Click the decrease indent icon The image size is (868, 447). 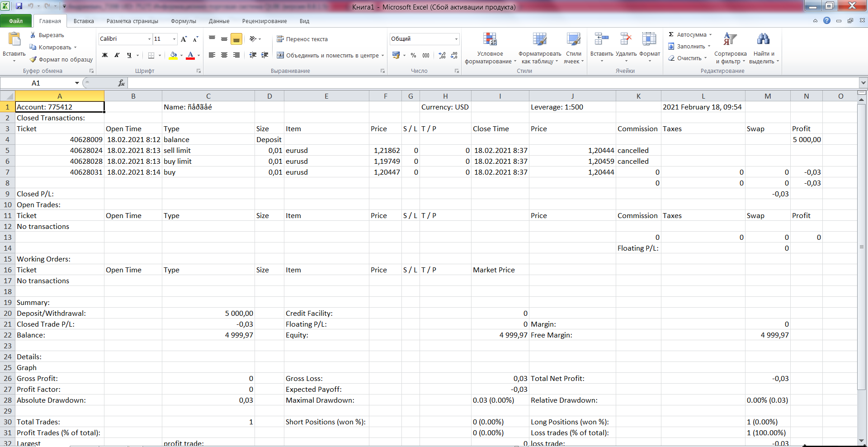pos(253,55)
